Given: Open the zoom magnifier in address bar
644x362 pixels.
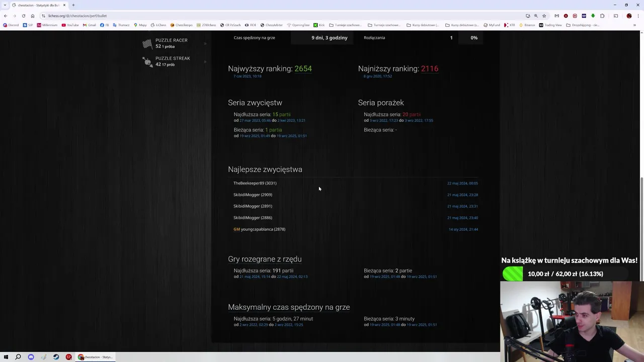Looking at the screenshot, I should point(536,16).
